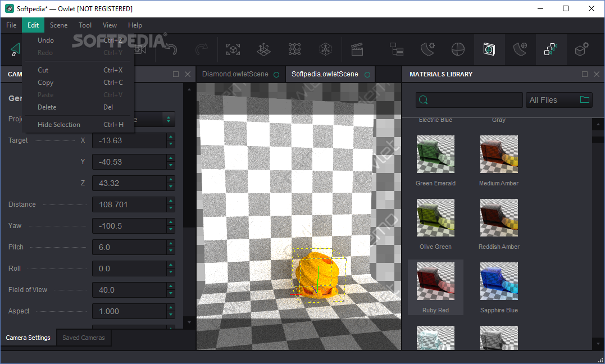Click the lattice grid toolbar icon

(x=295, y=49)
